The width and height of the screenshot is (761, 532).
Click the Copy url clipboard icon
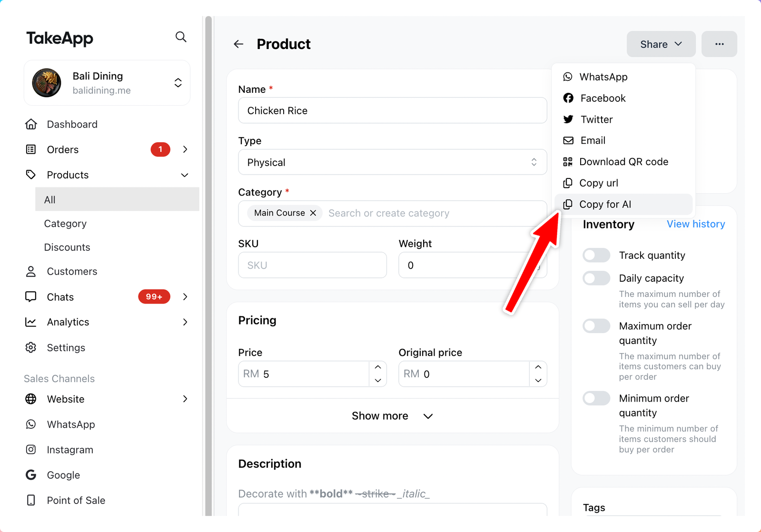[568, 183]
